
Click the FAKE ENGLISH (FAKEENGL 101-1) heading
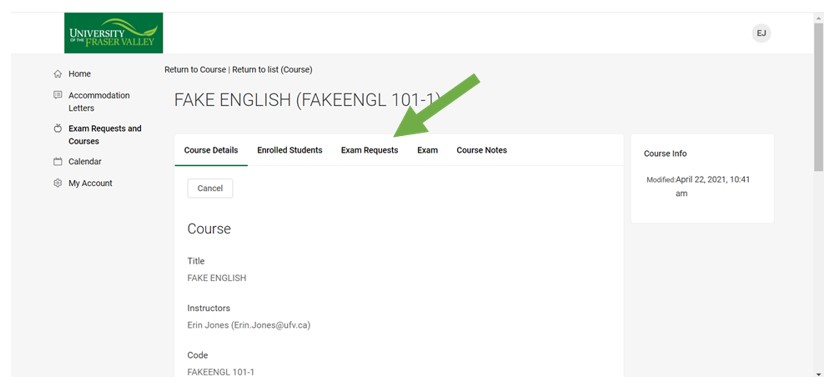[x=307, y=100]
